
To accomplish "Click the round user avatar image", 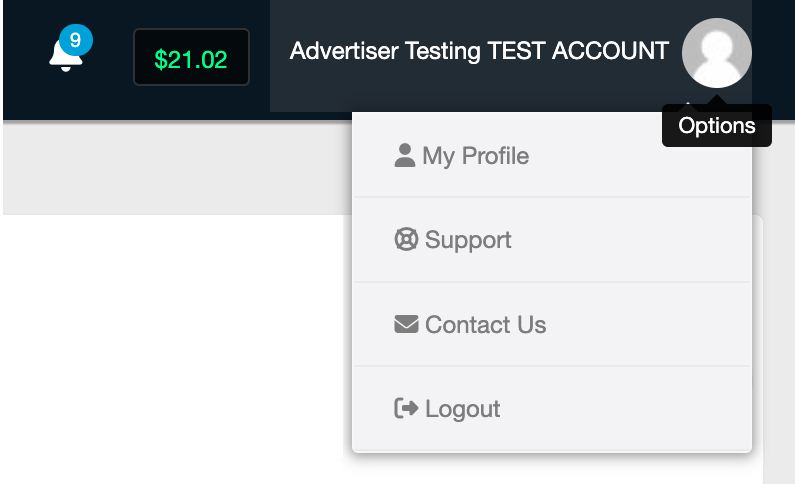I will click(716, 53).
